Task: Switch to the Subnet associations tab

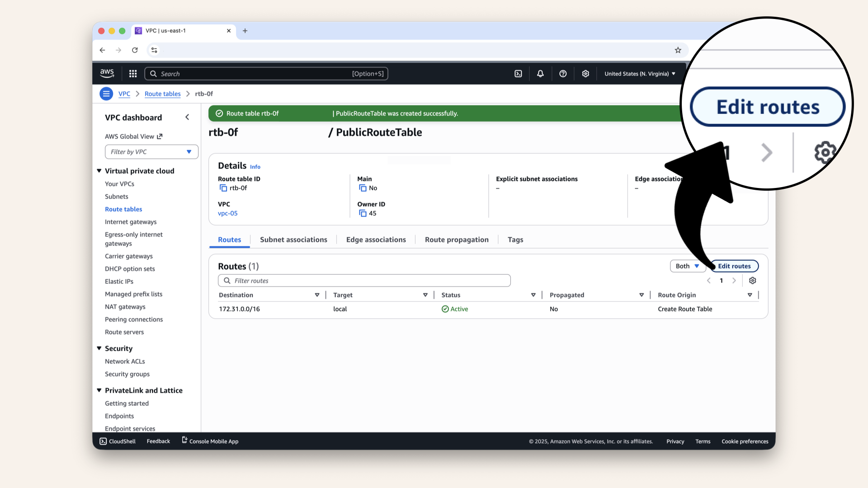Action: (x=293, y=239)
